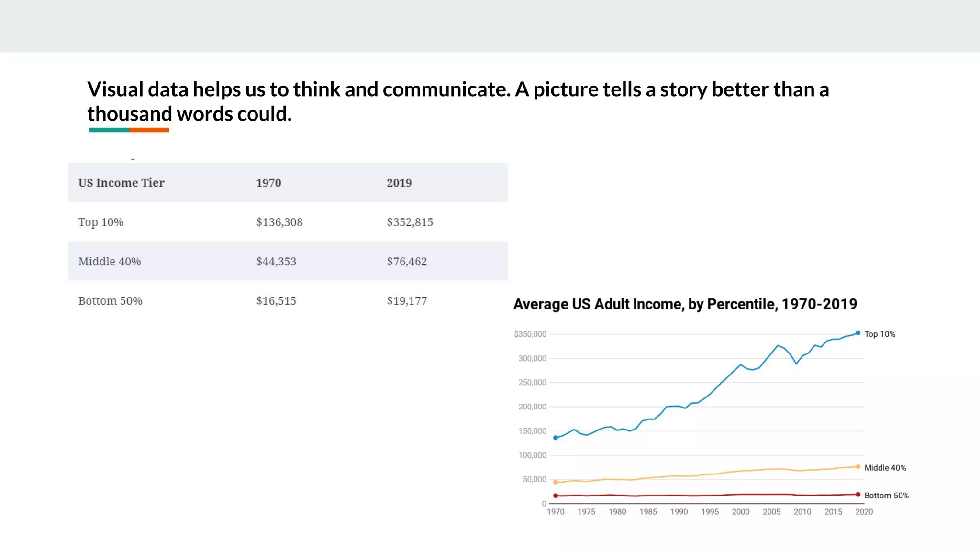Click the $352,815 table cell

click(410, 222)
